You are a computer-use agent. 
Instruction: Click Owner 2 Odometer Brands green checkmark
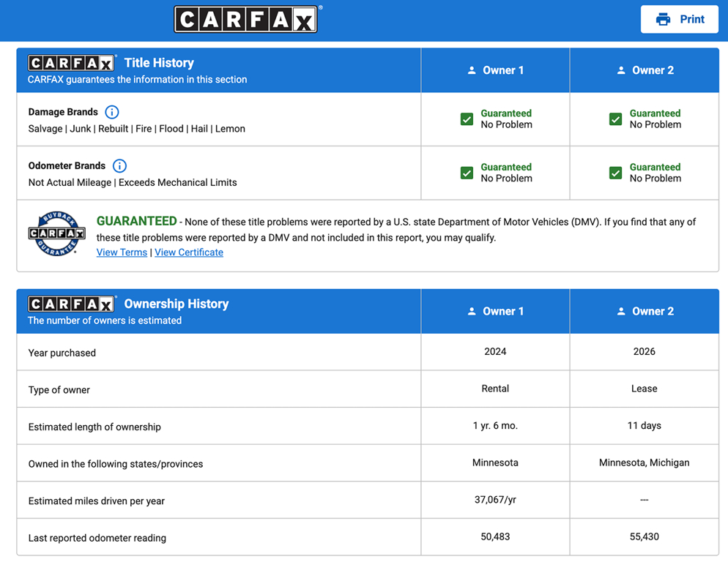(615, 173)
